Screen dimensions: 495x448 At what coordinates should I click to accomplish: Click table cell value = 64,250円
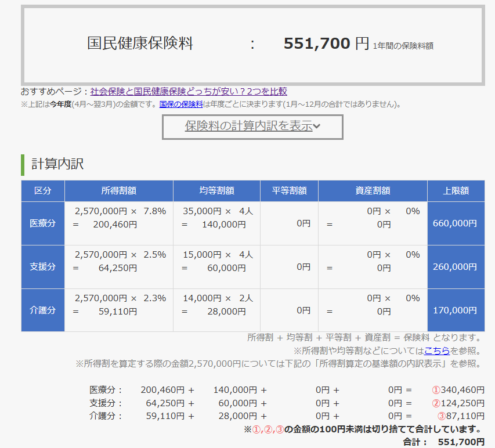105,268
